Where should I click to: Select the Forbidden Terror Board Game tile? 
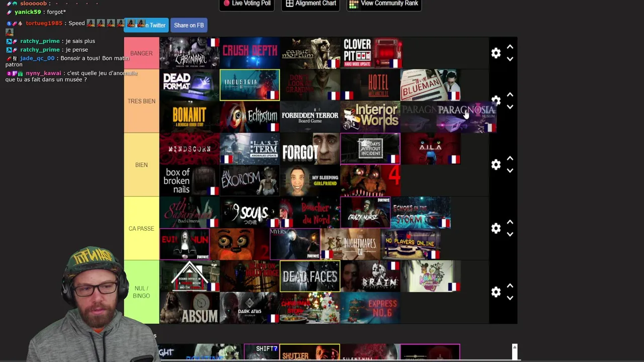[310, 117]
